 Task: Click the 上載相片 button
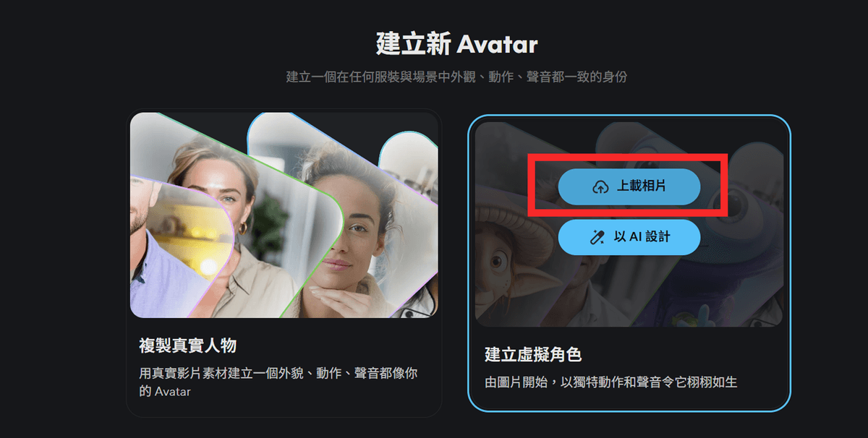[629, 187]
